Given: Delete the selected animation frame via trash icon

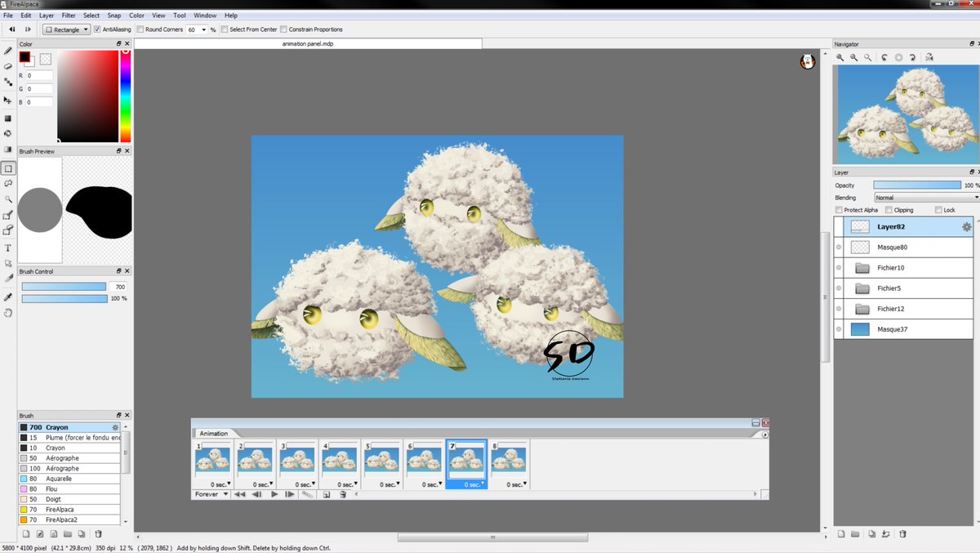Looking at the screenshot, I should [343, 494].
